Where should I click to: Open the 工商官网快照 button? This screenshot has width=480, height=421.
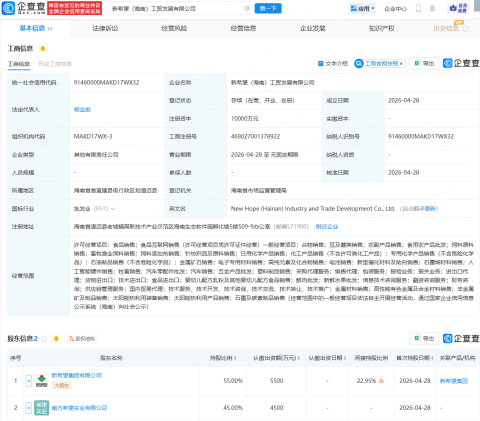(x=380, y=63)
